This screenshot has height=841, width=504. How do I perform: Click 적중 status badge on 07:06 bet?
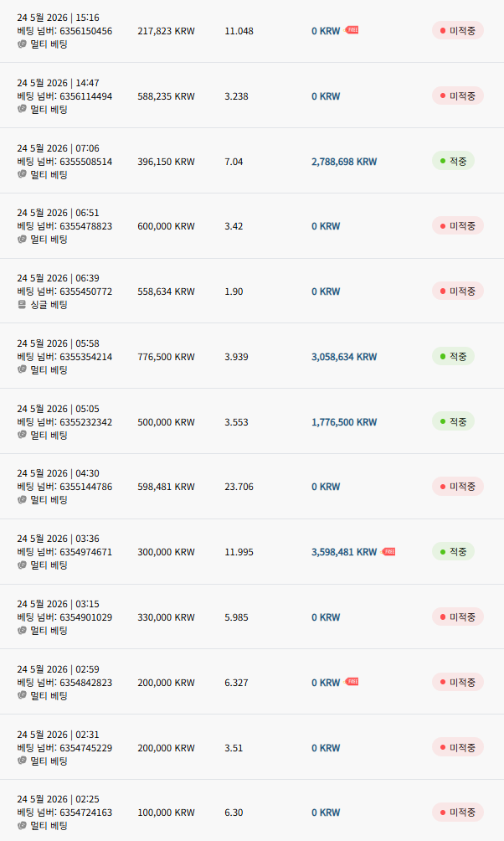pyautogui.click(x=453, y=161)
